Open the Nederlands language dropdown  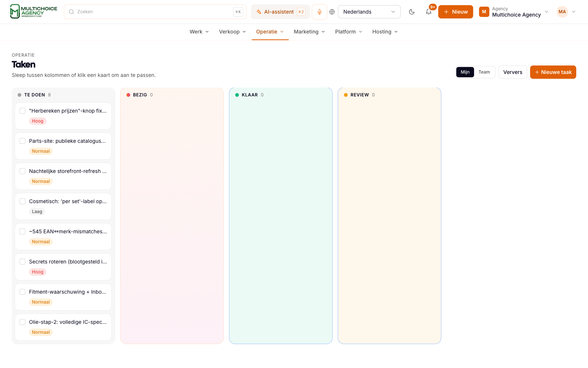coord(369,12)
